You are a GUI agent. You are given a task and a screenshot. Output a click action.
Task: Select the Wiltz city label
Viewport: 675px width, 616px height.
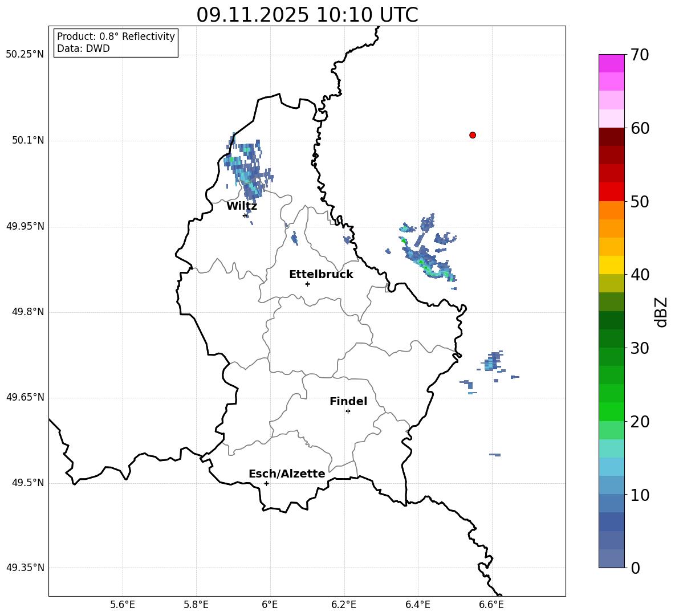click(x=242, y=206)
